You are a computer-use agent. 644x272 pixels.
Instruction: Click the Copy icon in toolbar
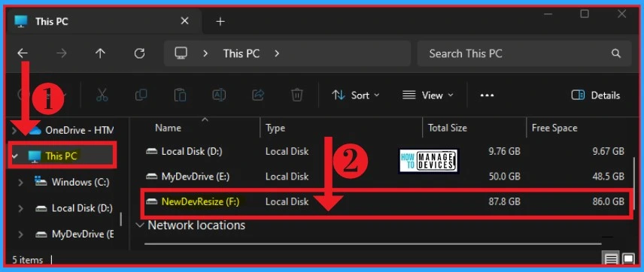click(x=141, y=95)
